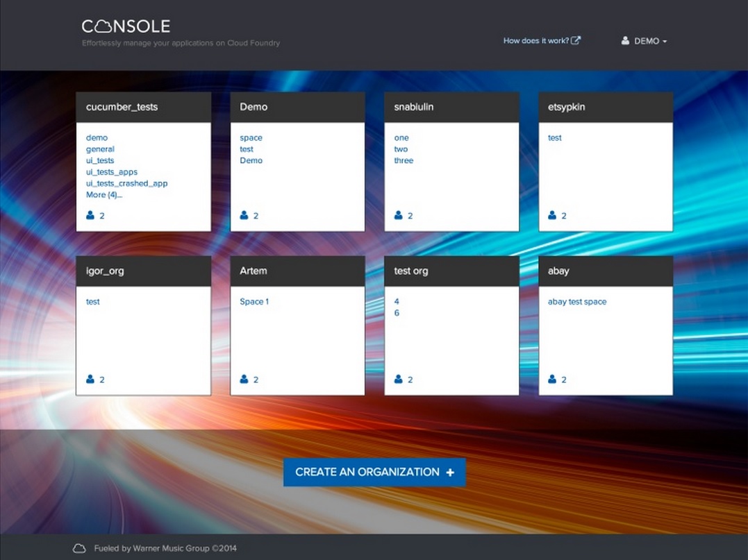The image size is (748, 560).
Task: Click the Fueled by Warner Music Group footer text
Action: pyautogui.click(x=165, y=549)
